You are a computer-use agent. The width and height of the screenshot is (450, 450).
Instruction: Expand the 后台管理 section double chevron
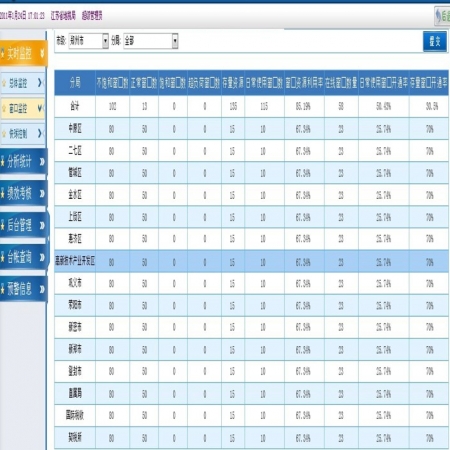click(x=42, y=226)
